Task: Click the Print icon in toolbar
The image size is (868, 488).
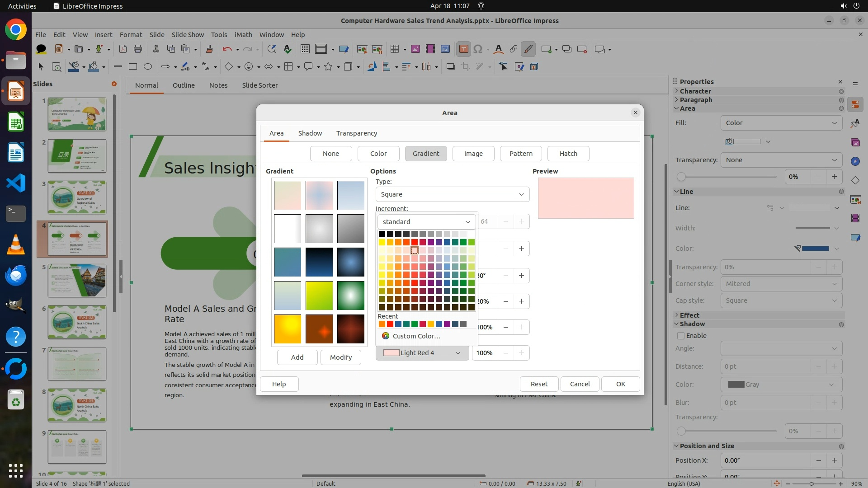Action: coord(138,49)
